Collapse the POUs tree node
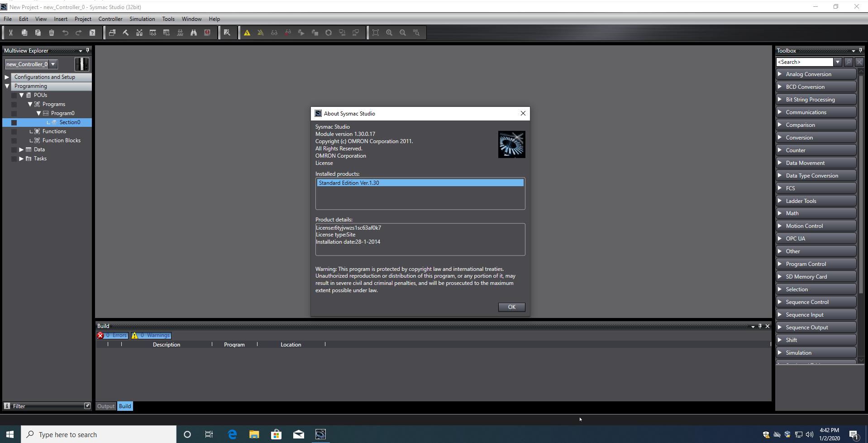The width and height of the screenshot is (868, 443). click(x=21, y=95)
